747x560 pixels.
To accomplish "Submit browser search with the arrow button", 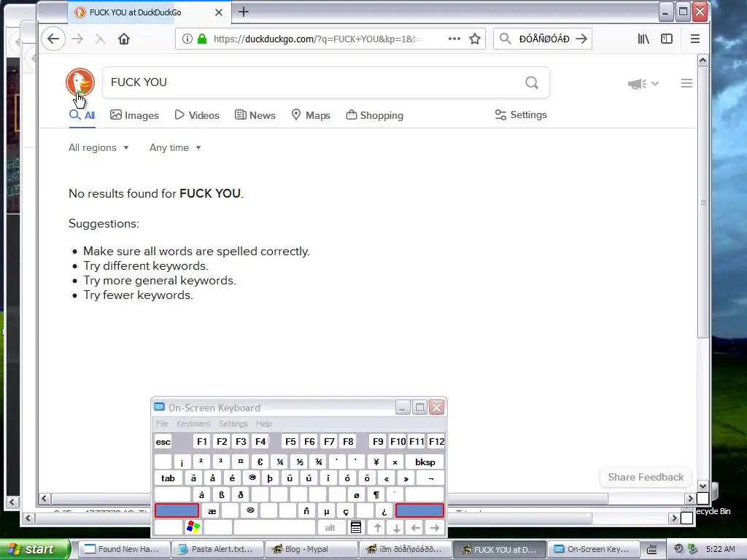I will click(581, 39).
